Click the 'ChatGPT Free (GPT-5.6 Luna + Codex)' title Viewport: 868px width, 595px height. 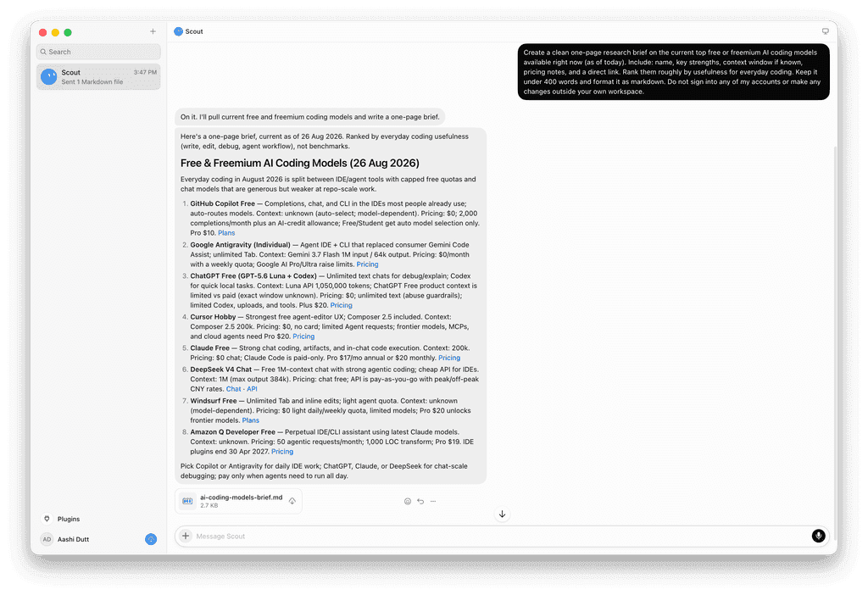pyautogui.click(x=253, y=275)
